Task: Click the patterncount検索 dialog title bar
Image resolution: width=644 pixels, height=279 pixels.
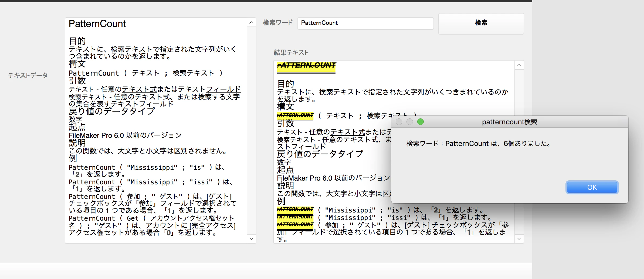Action: (510, 122)
